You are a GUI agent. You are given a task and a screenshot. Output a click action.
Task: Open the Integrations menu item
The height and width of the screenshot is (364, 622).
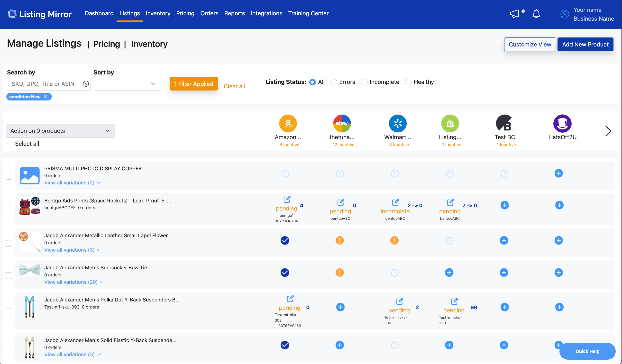266,13
